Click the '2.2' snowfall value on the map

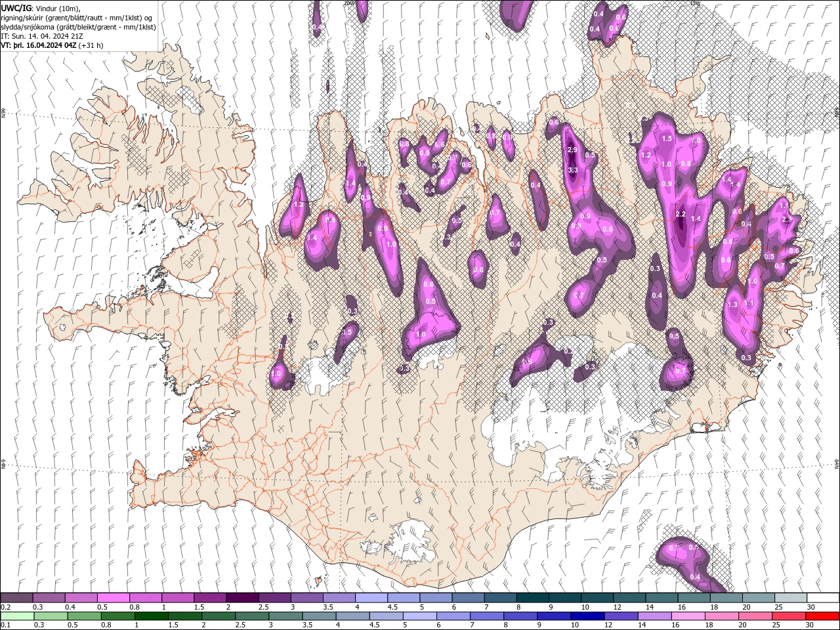pyautogui.click(x=681, y=215)
